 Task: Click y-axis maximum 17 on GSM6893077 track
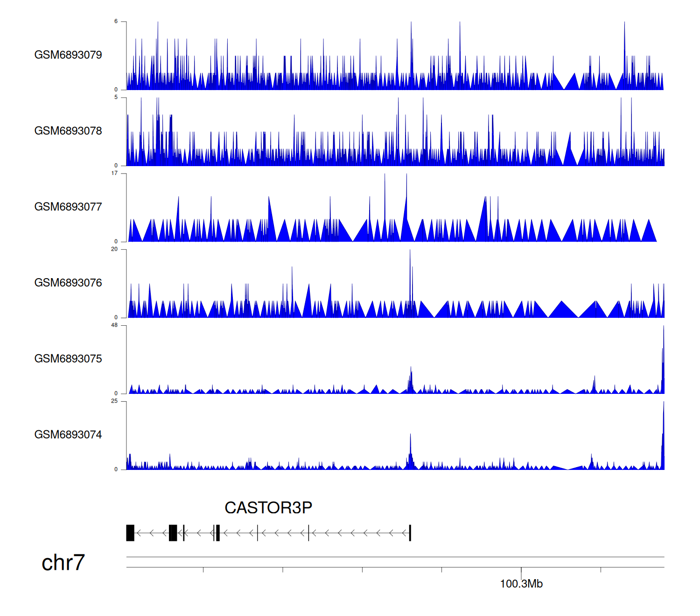point(114,174)
